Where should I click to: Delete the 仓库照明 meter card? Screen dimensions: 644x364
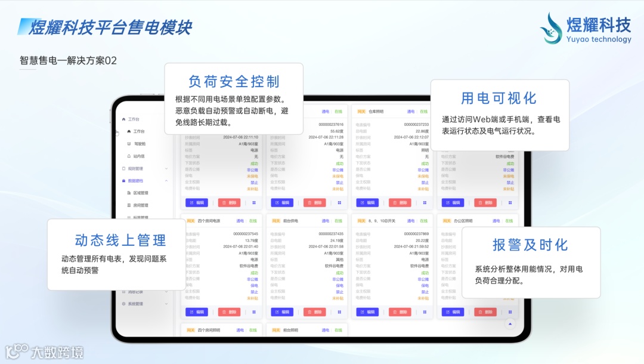coord(400,202)
